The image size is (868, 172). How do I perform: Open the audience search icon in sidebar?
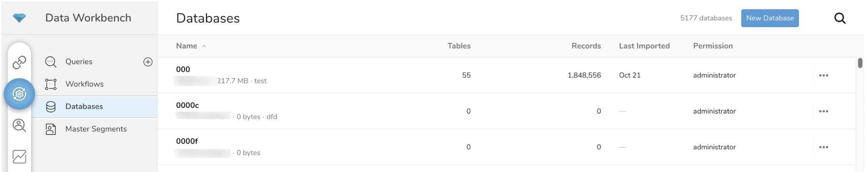19,125
